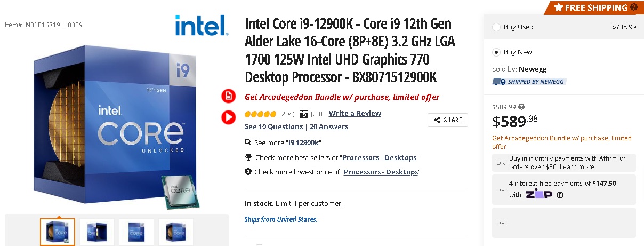Viewport: 644px width, 246px height.
Task: Select the fourth product thumbnail image
Action: (176, 232)
